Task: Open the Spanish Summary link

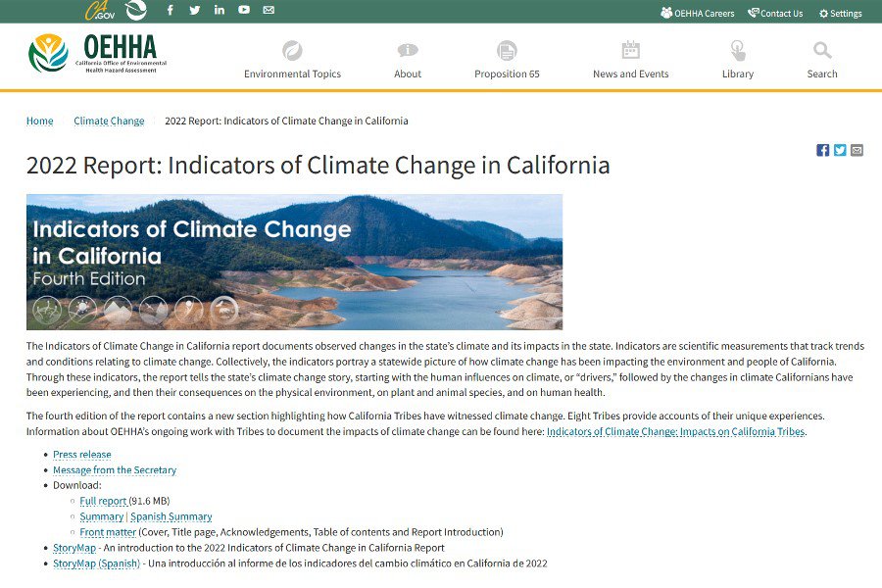Action: 171,516
